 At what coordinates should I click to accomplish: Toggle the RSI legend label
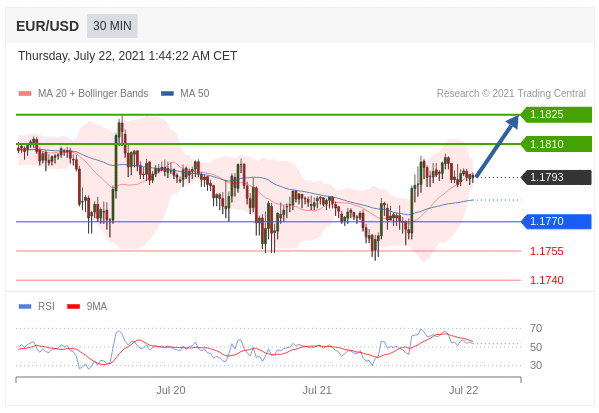point(46,306)
